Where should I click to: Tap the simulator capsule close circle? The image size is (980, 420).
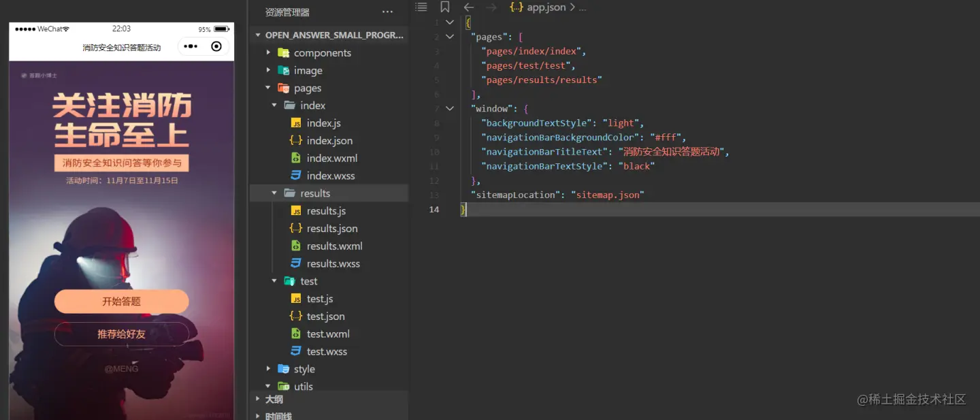(216, 46)
